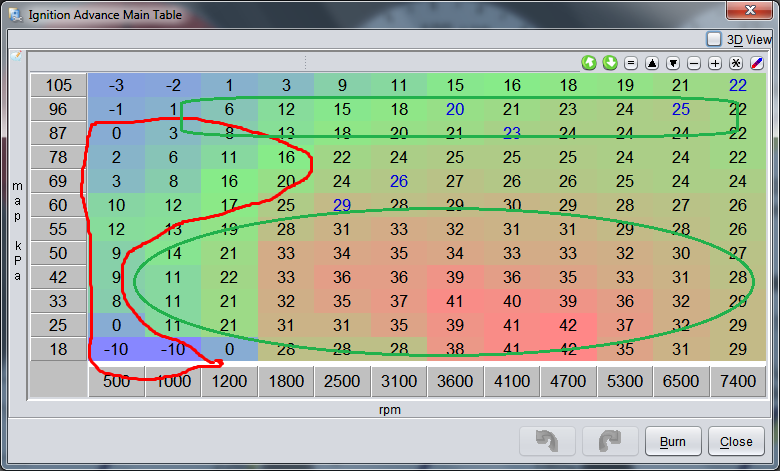Viewport: 780px width, 471px height.
Task: Click the red-blue interpolate cells toolbar icon
Action: pos(757,63)
